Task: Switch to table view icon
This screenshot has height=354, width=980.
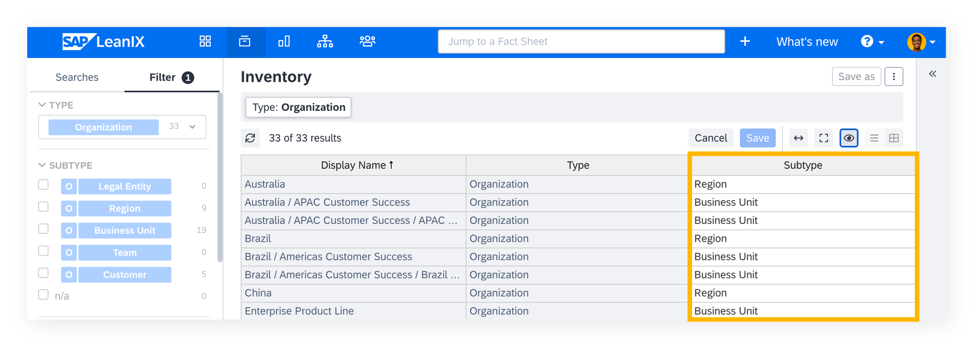Action: [894, 138]
